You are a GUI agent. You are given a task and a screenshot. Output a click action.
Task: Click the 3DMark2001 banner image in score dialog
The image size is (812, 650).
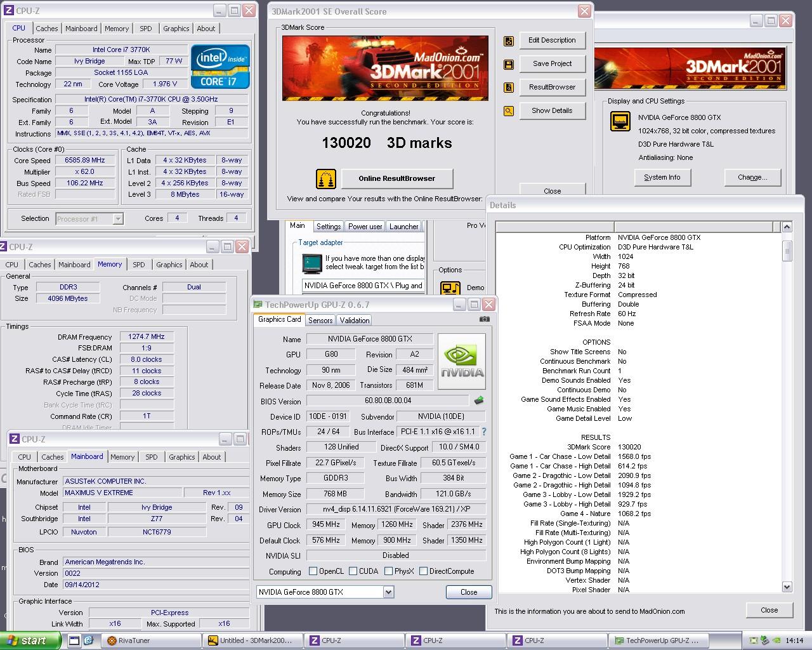(385, 68)
